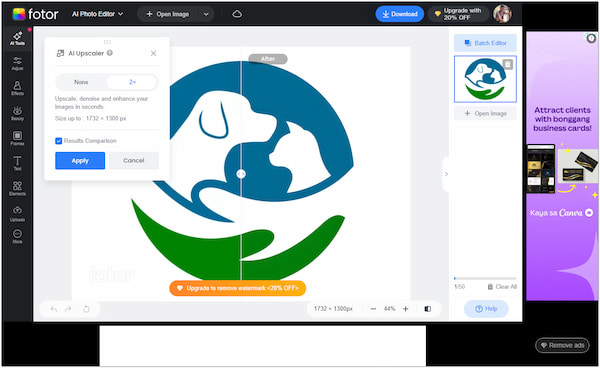Image resolution: width=600 pixels, height=368 pixels.
Task: Click the image count progress bar
Action: (x=485, y=278)
